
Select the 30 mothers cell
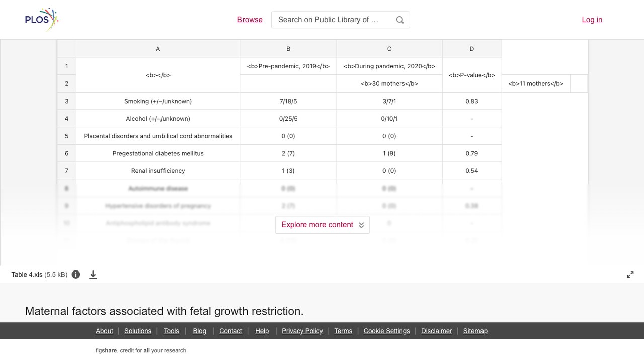[x=389, y=83]
